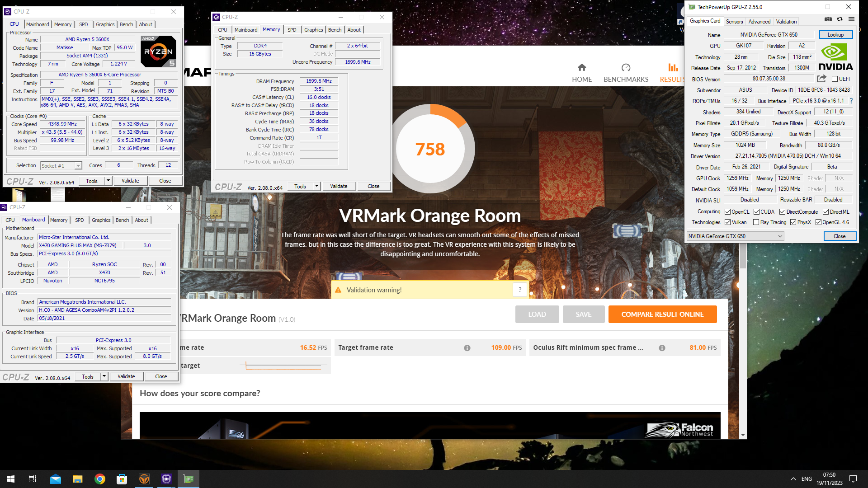Image resolution: width=868 pixels, height=488 pixels.
Task: Click the 758 score gauge ring
Action: pyautogui.click(x=430, y=149)
